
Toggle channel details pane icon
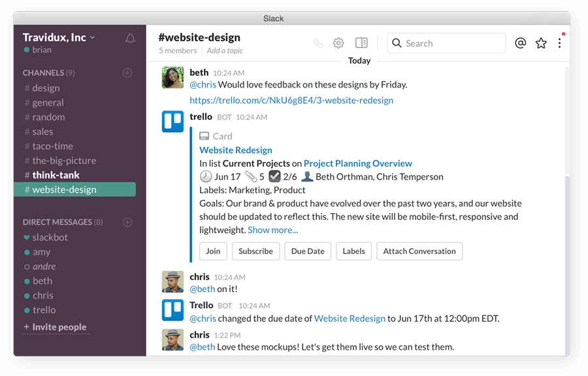pyautogui.click(x=361, y=42)
